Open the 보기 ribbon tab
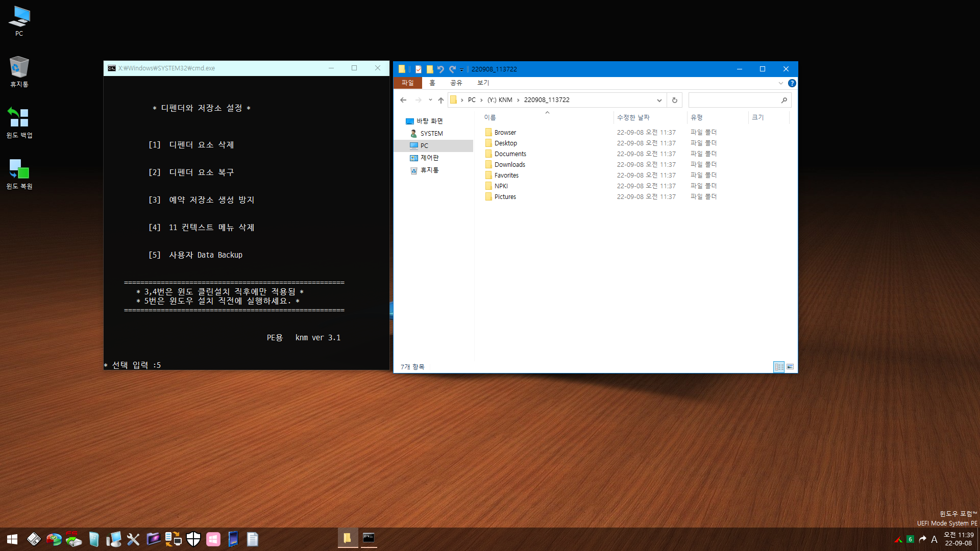Viewport: 980px width, 551px height. (483, 83)
